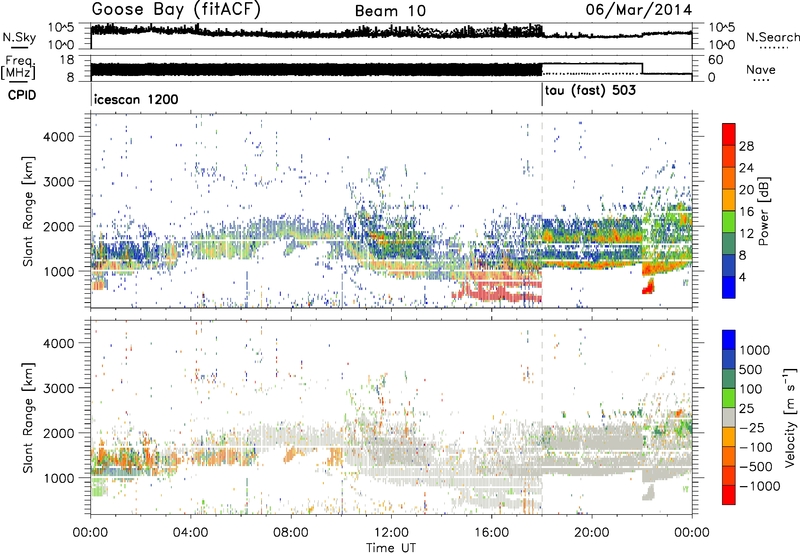The width and height of the screenshot is (800, 554).
Task: Select the 'Beam 10' label
Action: pos(390,11)
